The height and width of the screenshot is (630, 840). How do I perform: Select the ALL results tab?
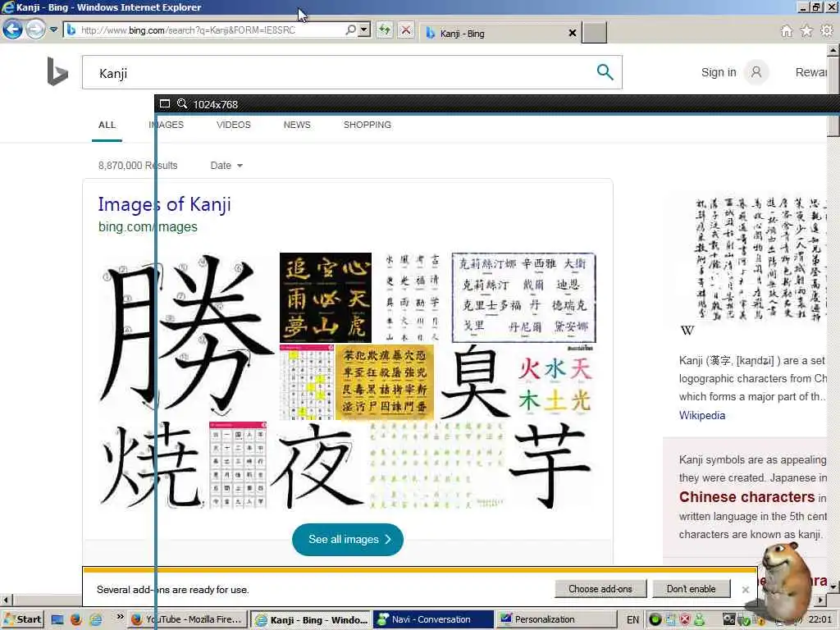pyautogui.click(x=107, y=125)
